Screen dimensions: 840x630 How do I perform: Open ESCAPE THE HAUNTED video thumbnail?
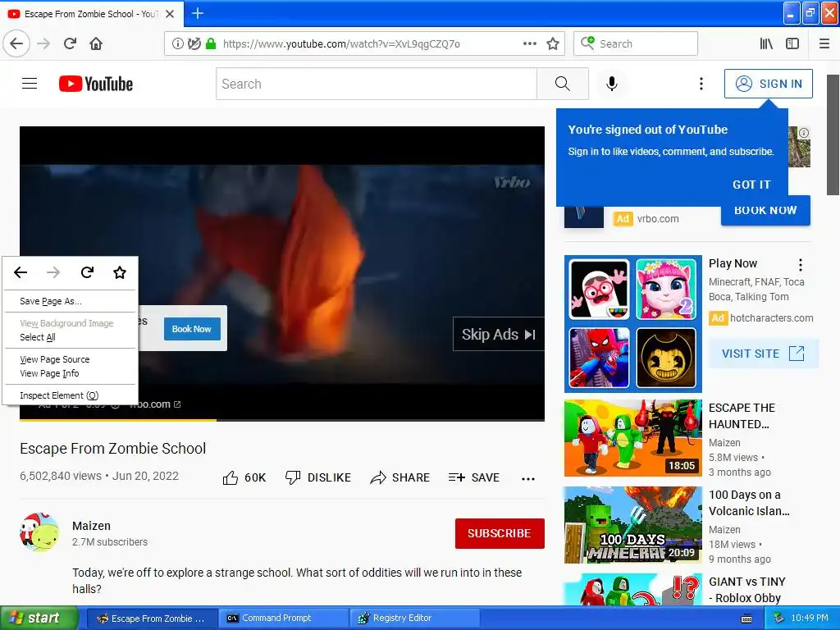click(x=632, y=438)
